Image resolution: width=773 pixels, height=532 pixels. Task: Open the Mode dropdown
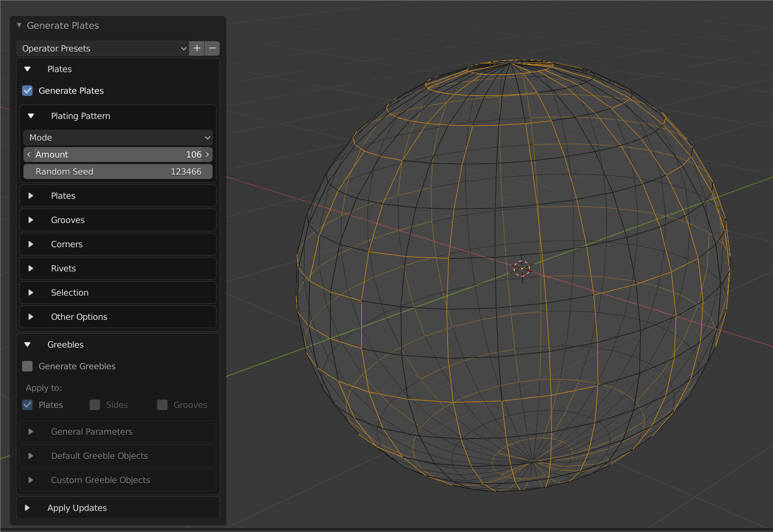pos(117,138)
